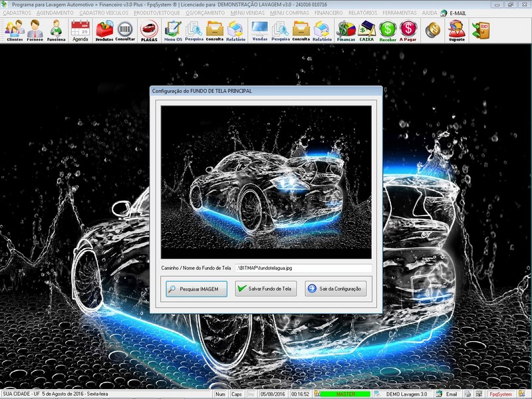
Task: Click the Salvar Fundo de Tela button
Action: tap(265, 289)
